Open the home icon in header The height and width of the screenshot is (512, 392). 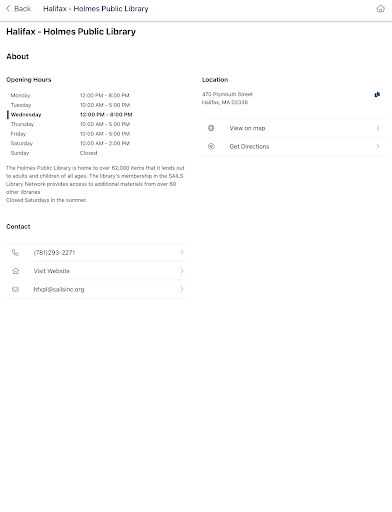pyautogui.click(x=380, y=9)
